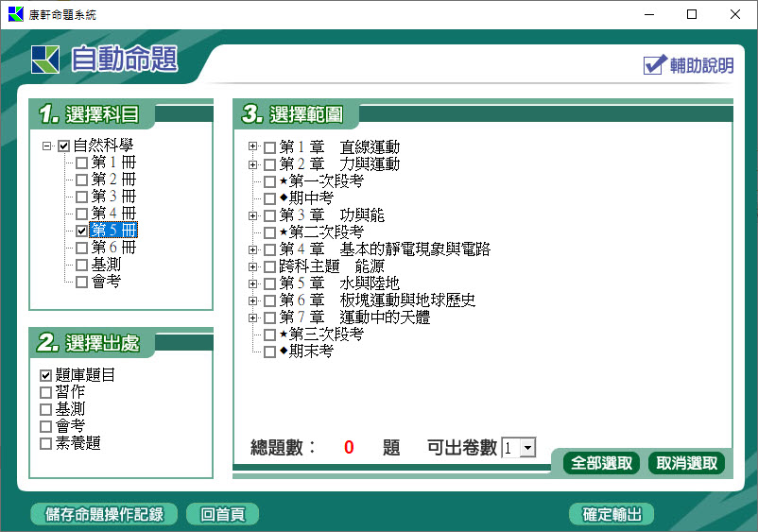This screenshot has height=532, width=758.
Task: Select the 第 5 冊 tree item
Action: [x=113, y=231]
